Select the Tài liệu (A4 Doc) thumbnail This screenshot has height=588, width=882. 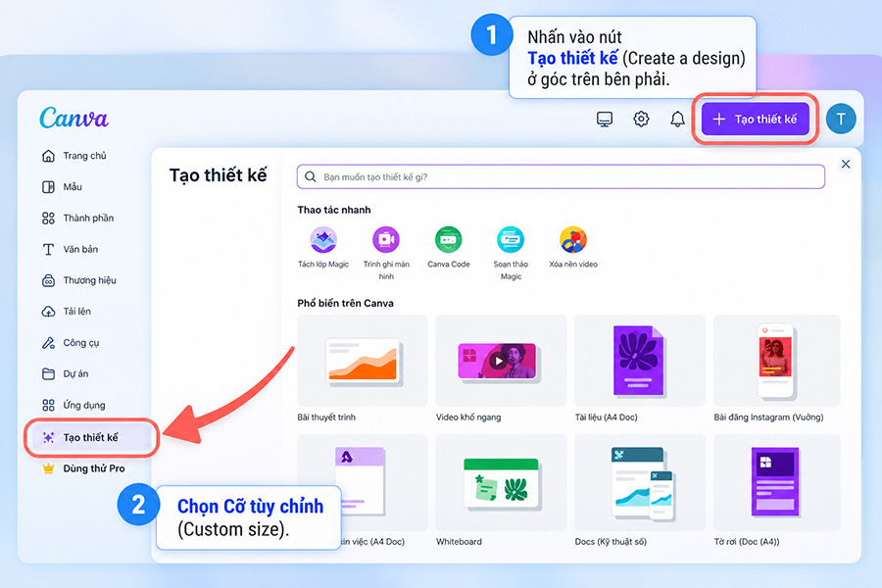(640, 361)
